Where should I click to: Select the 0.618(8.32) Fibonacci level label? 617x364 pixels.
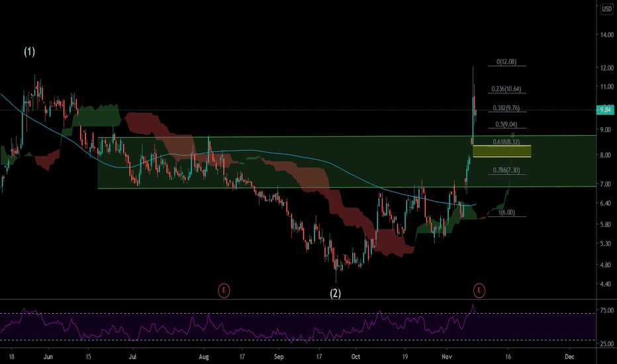coord(506,142)
